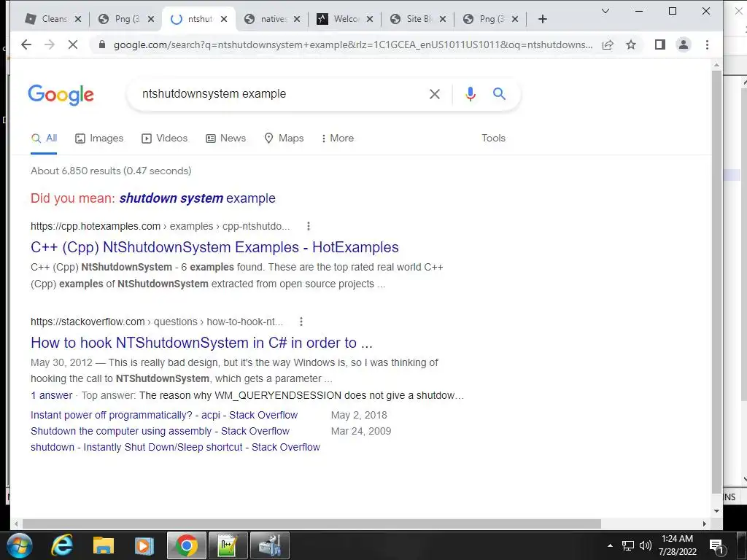Open 'Shutdown the computer using assembly' link

point(160,432)
